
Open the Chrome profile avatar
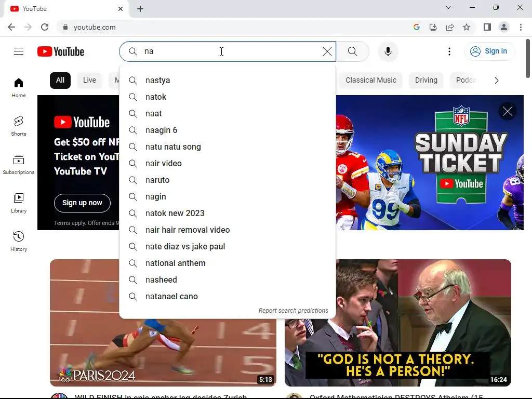504,27
